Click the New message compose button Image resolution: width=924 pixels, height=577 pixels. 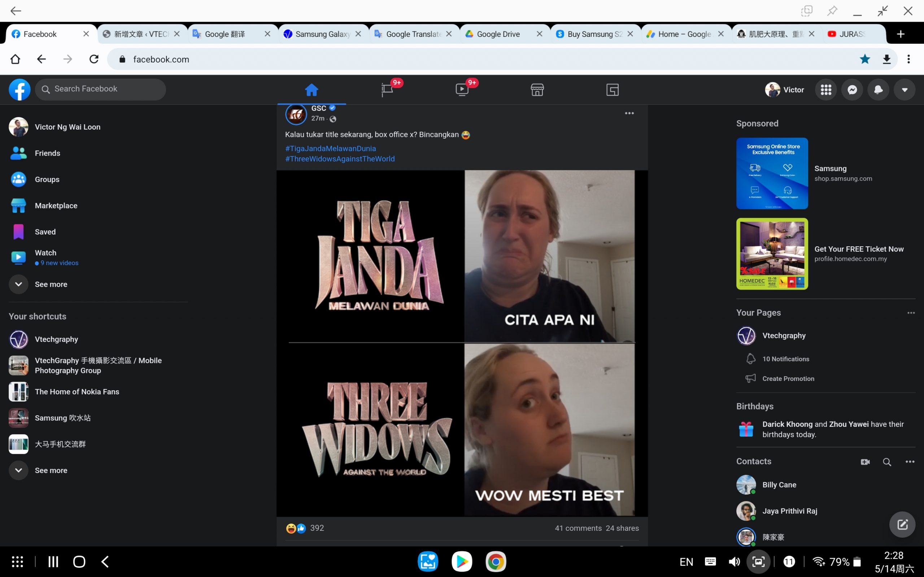pos(902,524)
